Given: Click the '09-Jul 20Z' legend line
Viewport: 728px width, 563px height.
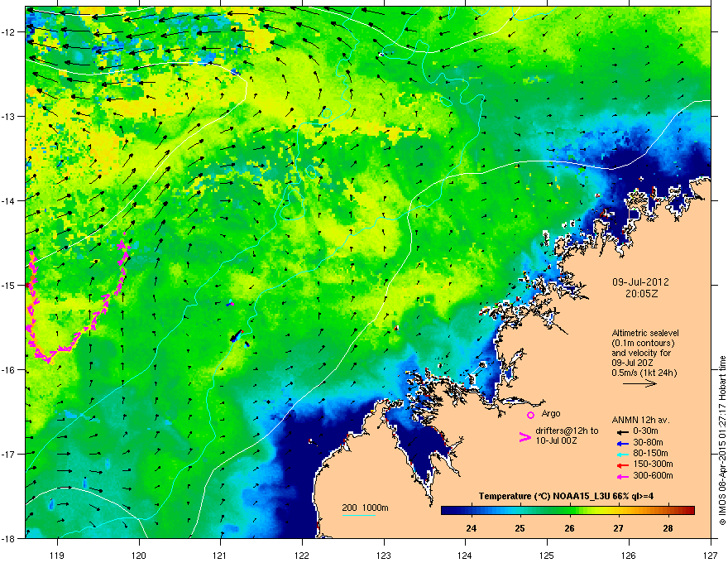Looking at the screenshot, I should (633, 363).
